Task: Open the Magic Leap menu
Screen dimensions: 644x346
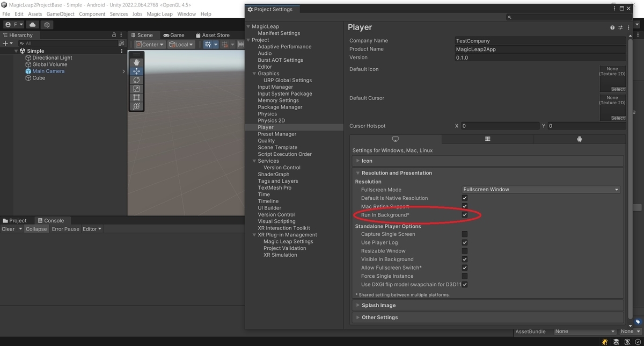Action: pyautogui.click(x=159, y=14)
